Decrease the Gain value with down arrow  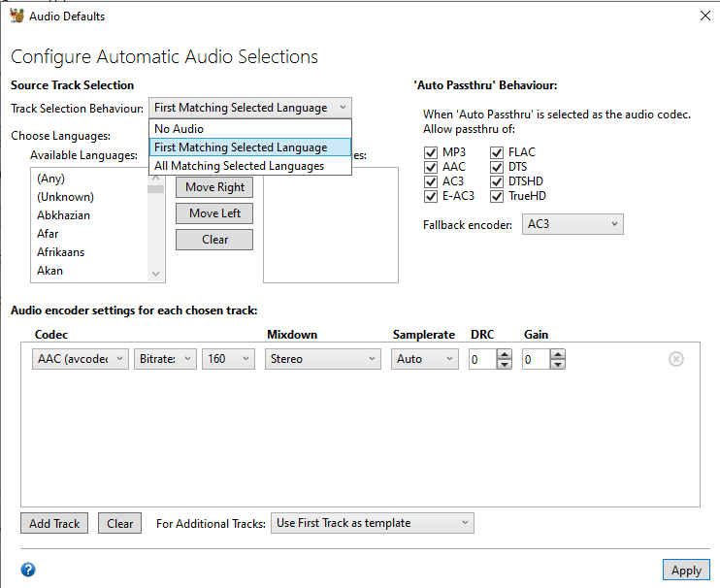[558, 365]
